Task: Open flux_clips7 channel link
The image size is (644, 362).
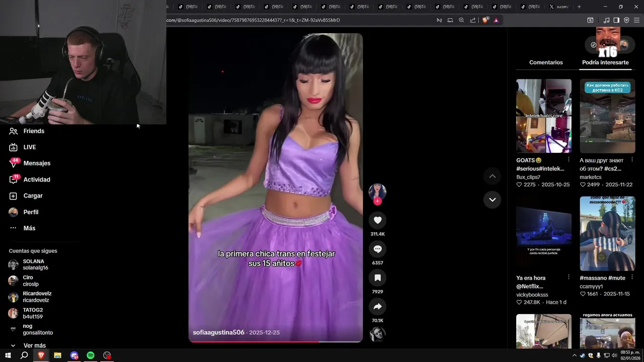Action: pyautogui.click(x=528, y=177)
